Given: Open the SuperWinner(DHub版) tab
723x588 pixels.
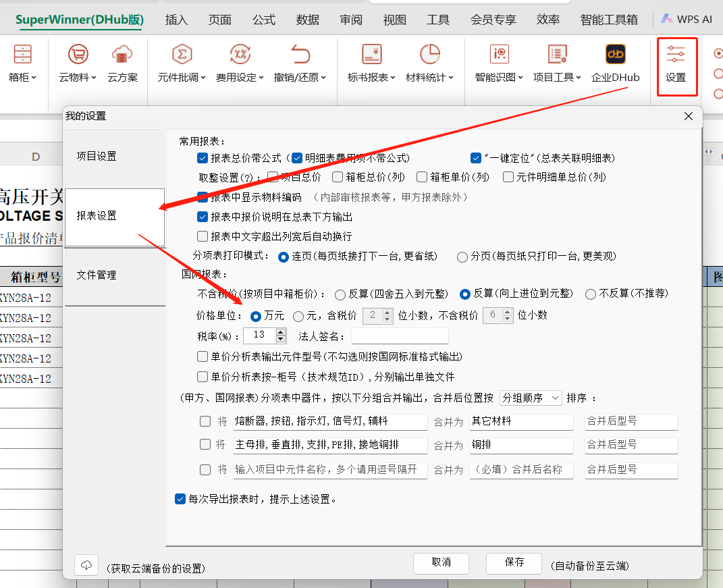Looking at the screenshot, I should (x=79, y=20).
